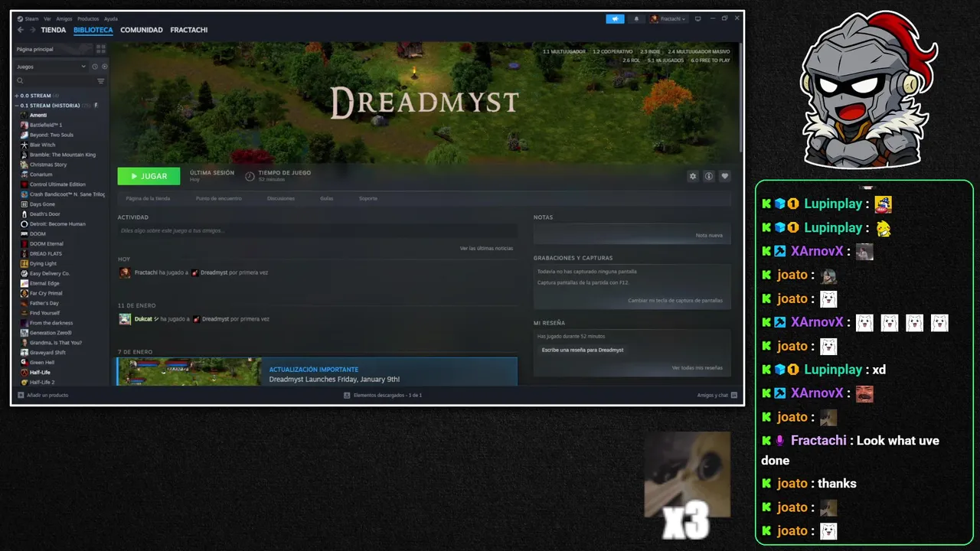Open the notifications bell
Image resolution: width=980 pixels, height=551 pixels.
[636, 18]
